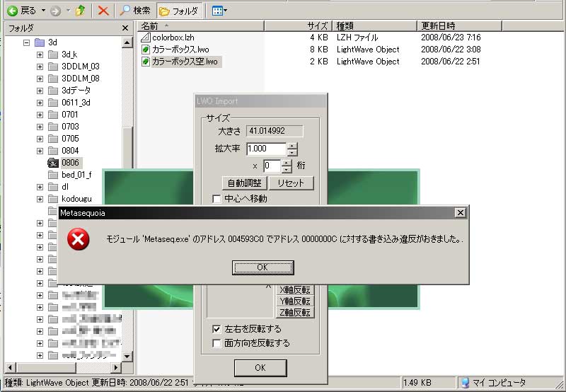Open the 検索 search toolbar button
The height and width of the screenshot is (392, 566).
[x=134, y=11]
